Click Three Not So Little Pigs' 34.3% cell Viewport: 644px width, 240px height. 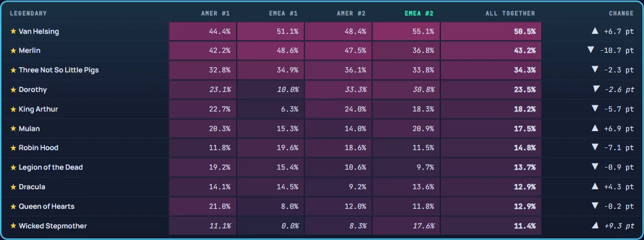(491, 70)
